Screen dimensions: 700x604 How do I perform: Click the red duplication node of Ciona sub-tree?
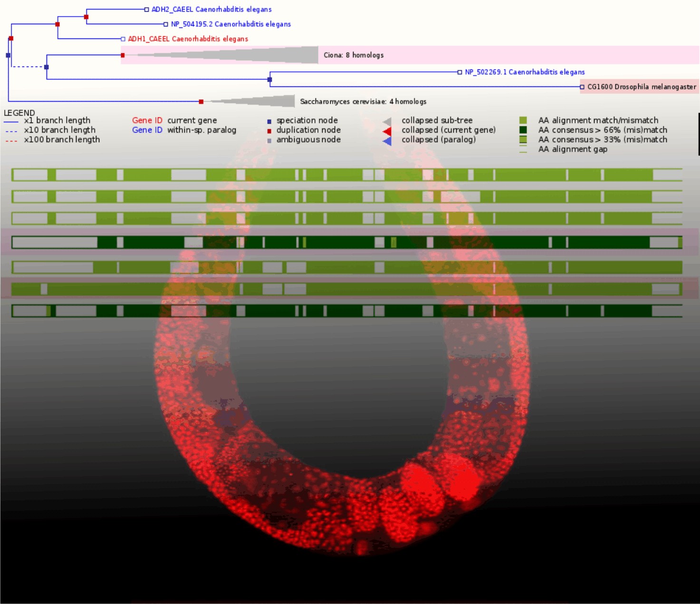click(x=123, y=56)
